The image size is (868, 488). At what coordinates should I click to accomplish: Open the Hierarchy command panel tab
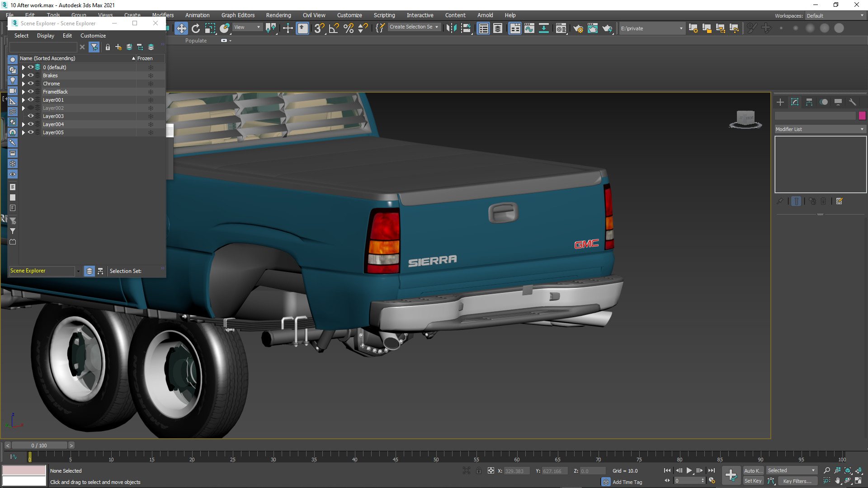[x=809, y=102]
